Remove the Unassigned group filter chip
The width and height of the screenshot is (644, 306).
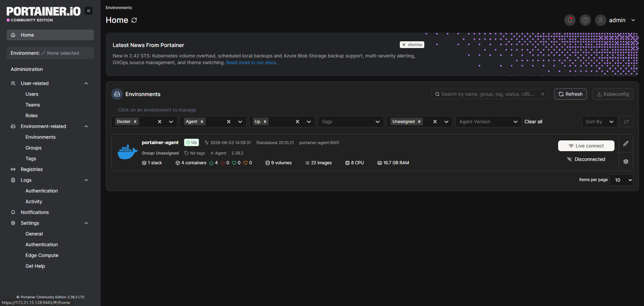[x=419, y=122]
